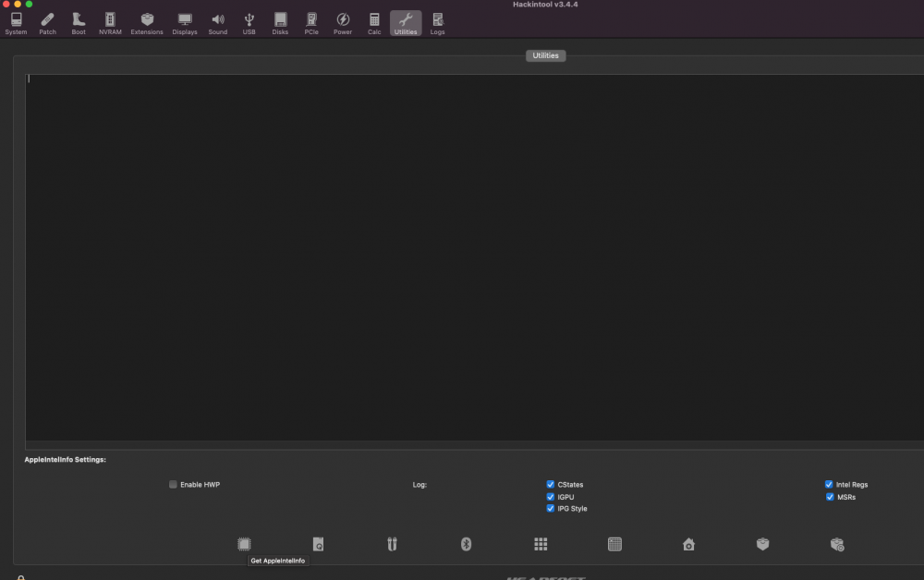
Task: Open the Extensions section
Action: click(147, 24)
